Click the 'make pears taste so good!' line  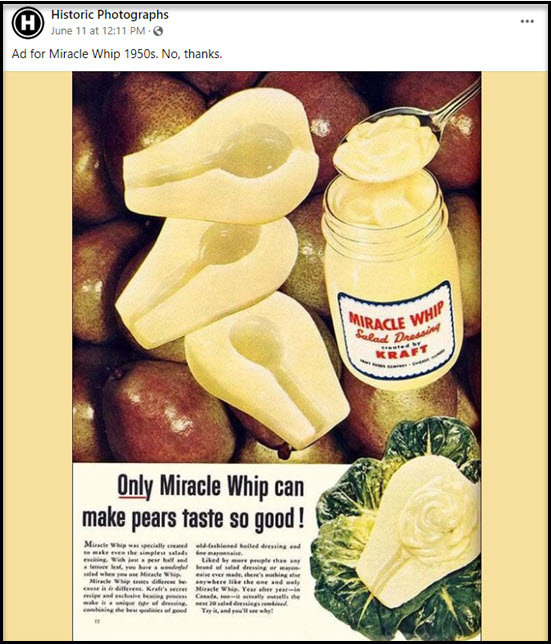[x=193, y=519]
